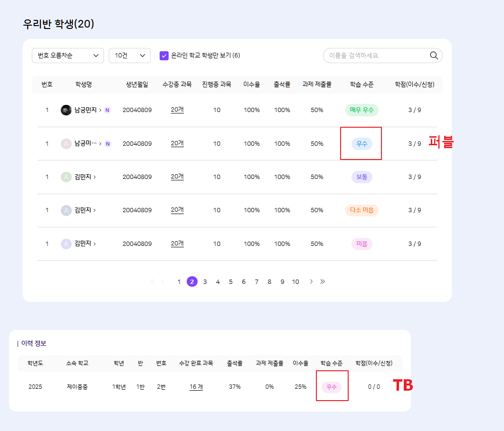
Task: Click 남궁민지's dark profile avatar in first row
Action: [66, 110]
